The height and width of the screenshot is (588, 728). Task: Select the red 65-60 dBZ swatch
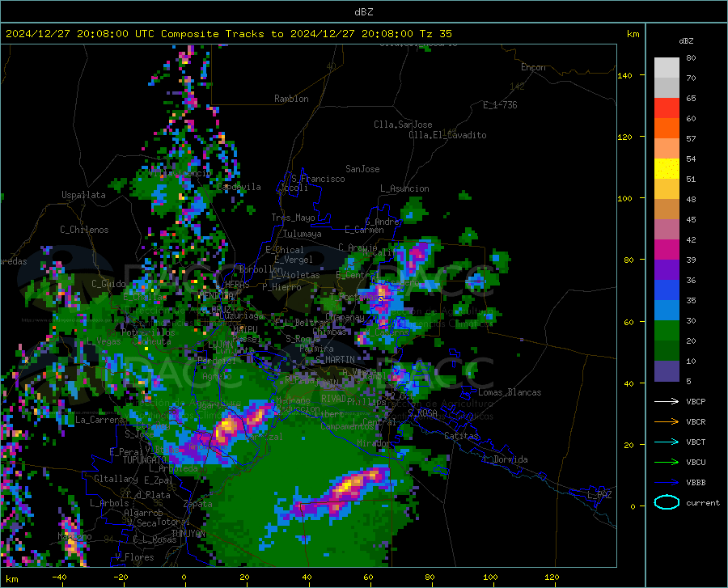coord(667,108)
